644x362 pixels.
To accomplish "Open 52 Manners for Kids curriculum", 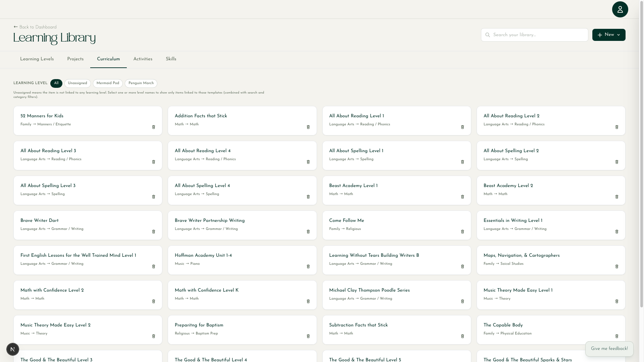I will 42,116.
